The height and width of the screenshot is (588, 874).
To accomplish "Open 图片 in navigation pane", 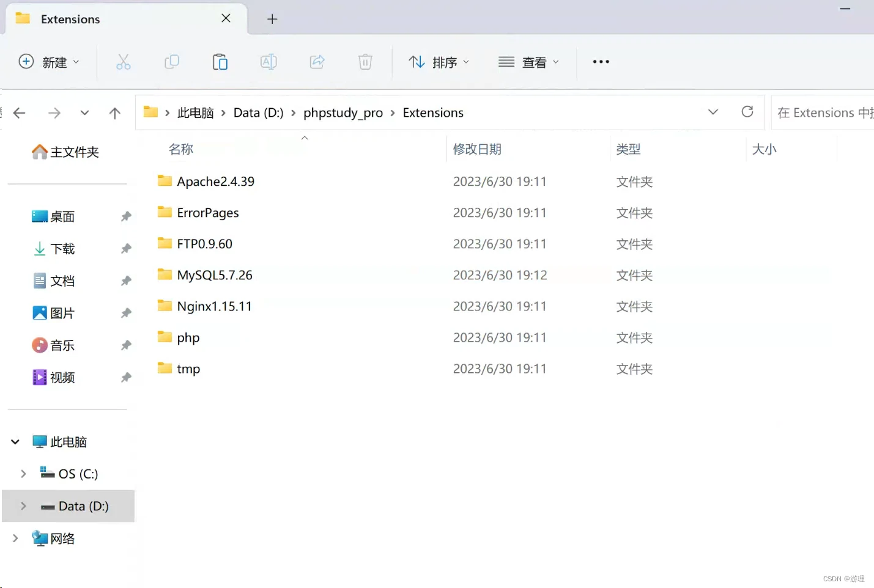I will (53, 313).
